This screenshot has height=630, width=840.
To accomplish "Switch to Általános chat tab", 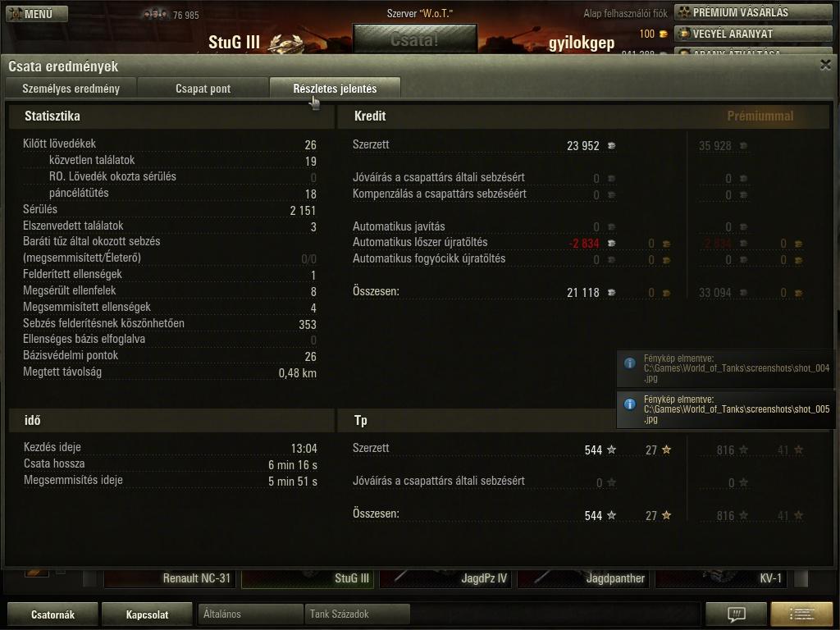I will point(250,614).
